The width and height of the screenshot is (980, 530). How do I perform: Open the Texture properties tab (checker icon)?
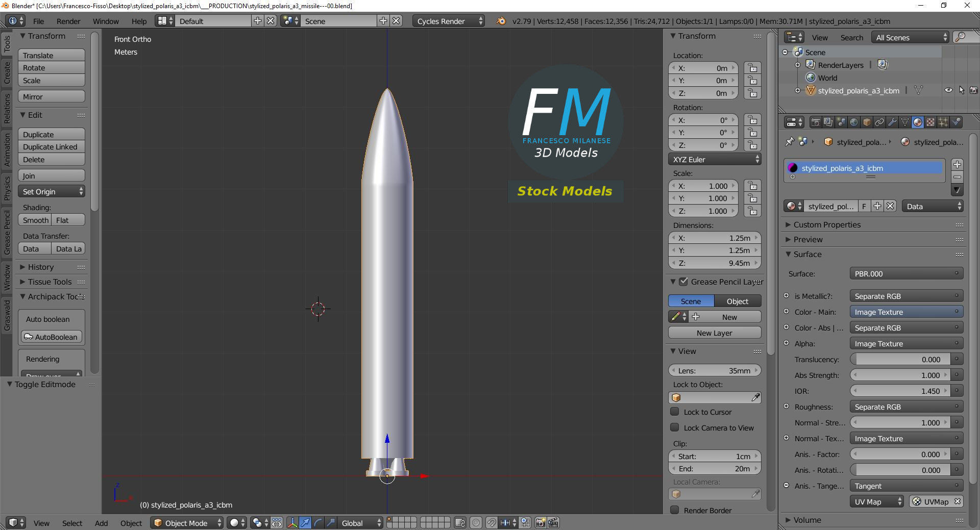930,122
